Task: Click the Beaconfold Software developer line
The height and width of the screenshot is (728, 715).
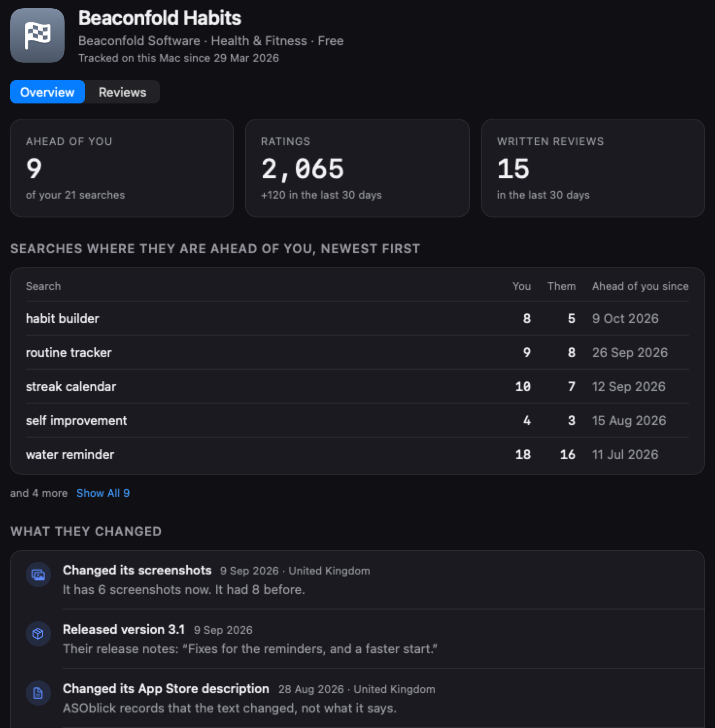Action: coord(211,41)
